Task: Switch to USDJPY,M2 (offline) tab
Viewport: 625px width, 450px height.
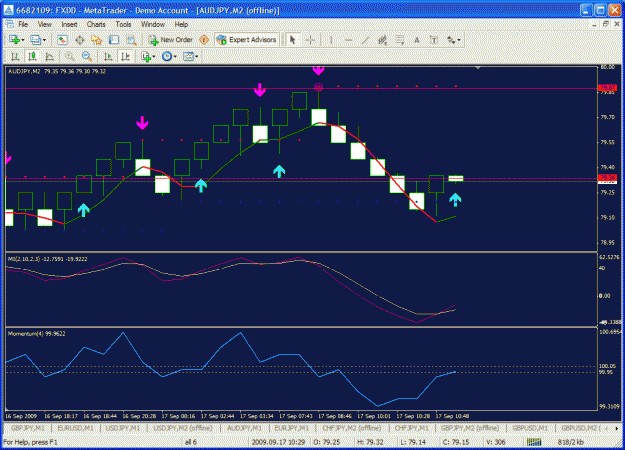Action: [x=183, y=428]
